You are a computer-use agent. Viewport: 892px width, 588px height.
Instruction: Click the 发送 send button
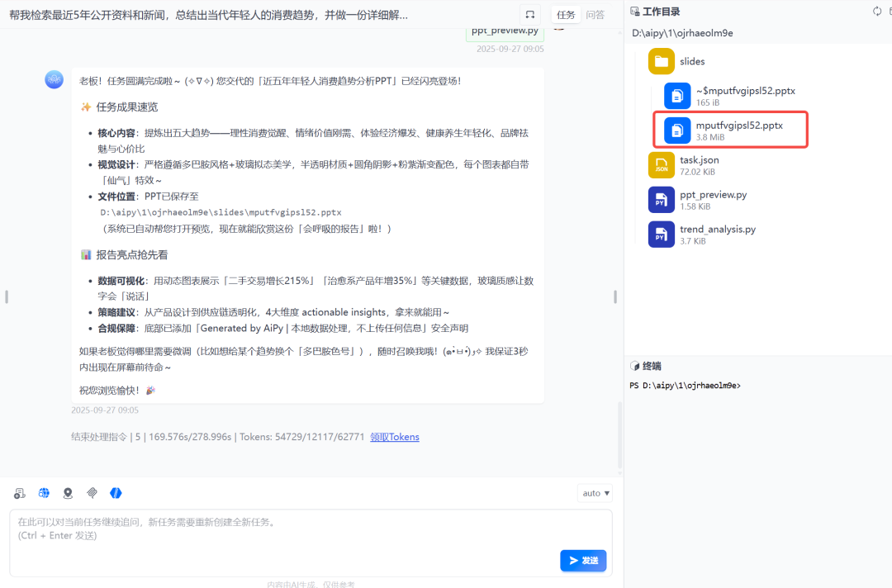coord(583,560)
